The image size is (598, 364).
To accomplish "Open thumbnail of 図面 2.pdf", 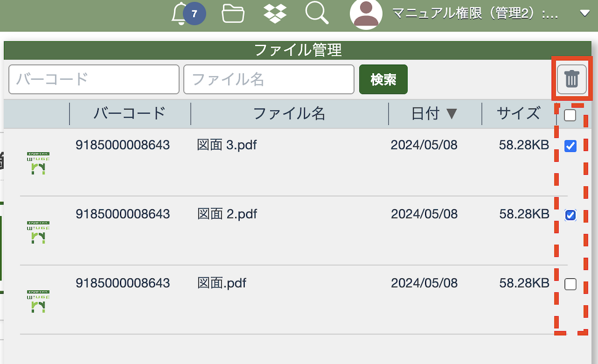I will (38, 232).
